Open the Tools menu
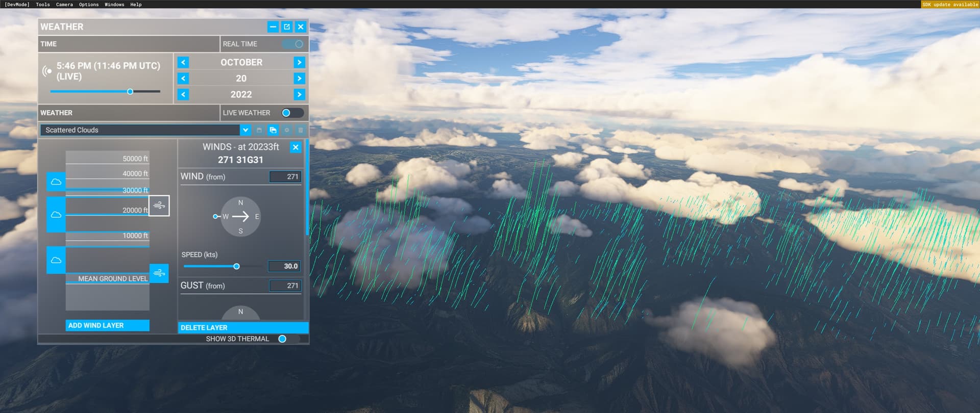Viewport: 980px width, 413px height. coord(43,5)
